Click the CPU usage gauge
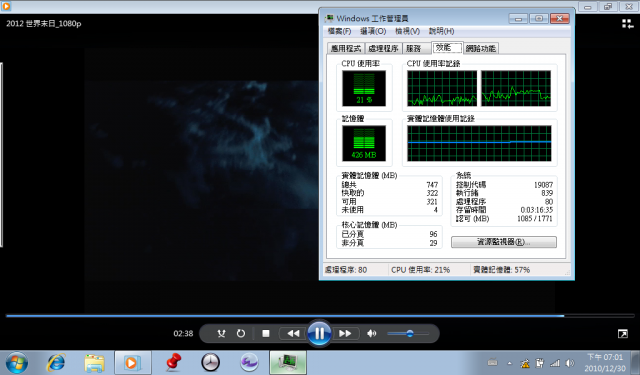Viewport: 640px width, 375px height. click(x=364, y=88)
